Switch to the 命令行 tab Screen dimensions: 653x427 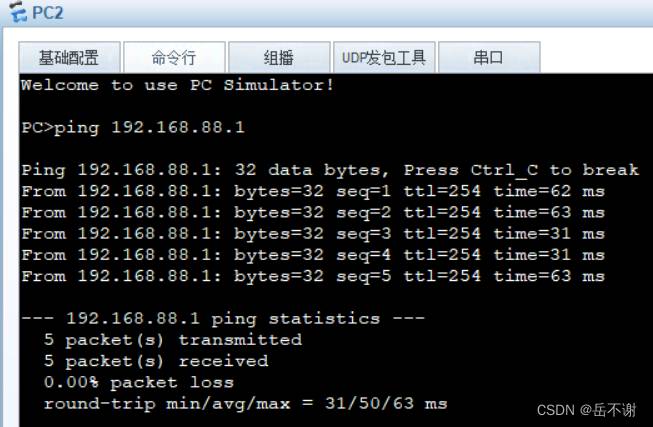coord(174,57)
